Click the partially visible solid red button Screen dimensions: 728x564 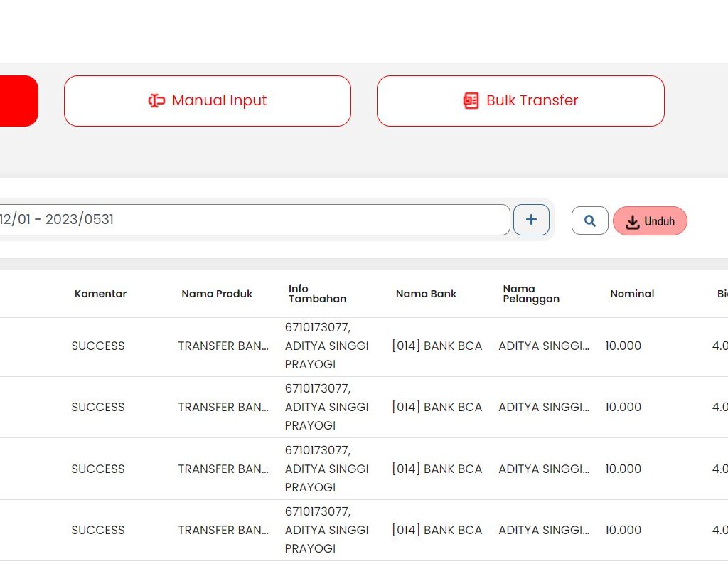click(18, 101)
